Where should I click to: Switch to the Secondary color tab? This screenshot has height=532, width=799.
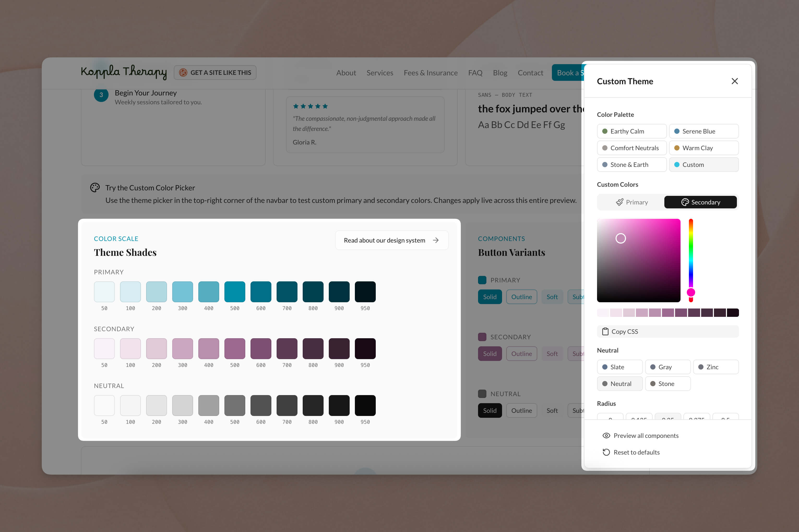tap(700, 202)
